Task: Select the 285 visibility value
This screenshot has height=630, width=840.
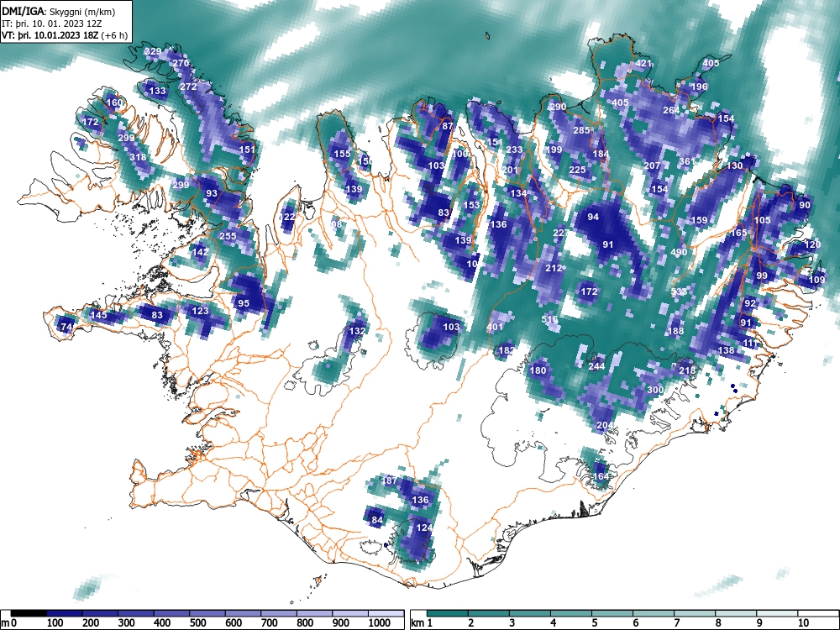Action: pyautogui.click(x=581, y=129)
